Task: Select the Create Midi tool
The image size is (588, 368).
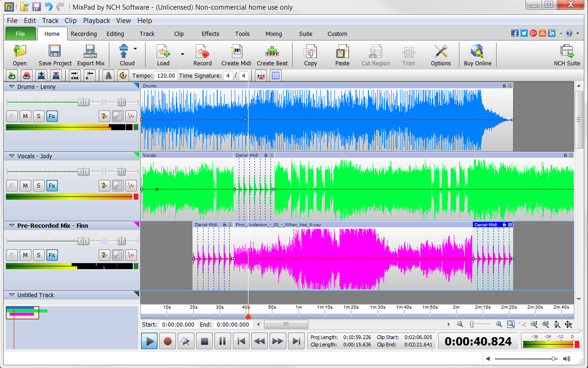Action: point(236,54)
